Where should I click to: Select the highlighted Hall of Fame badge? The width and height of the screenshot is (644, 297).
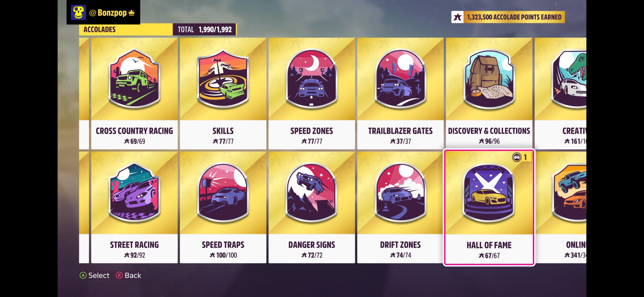[x=489, y=192]
